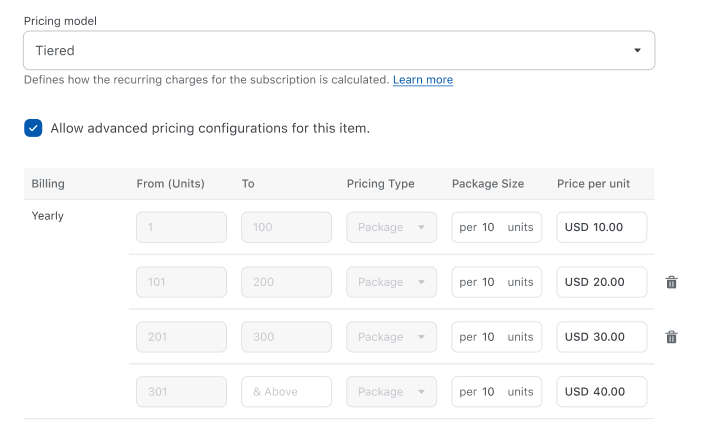Uncheck Allow advanced pricing configurations checkbox
Image resolution: width=706 pixels, height=440 pixels.
34,128
